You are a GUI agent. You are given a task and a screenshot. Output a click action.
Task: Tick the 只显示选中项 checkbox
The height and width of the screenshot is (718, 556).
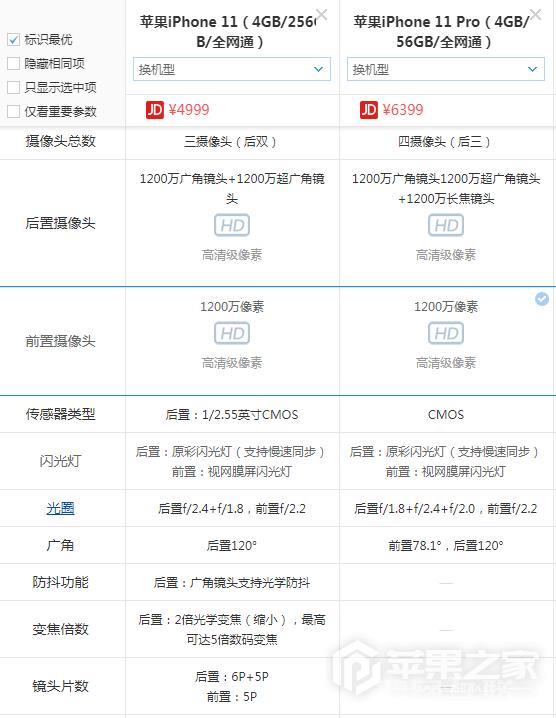[x=13, y=87]
